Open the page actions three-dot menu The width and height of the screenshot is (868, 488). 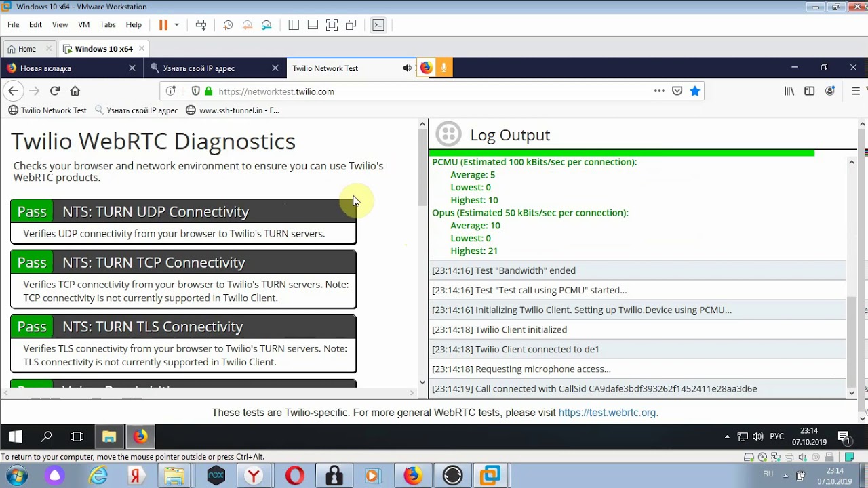[x=659, y=91]
